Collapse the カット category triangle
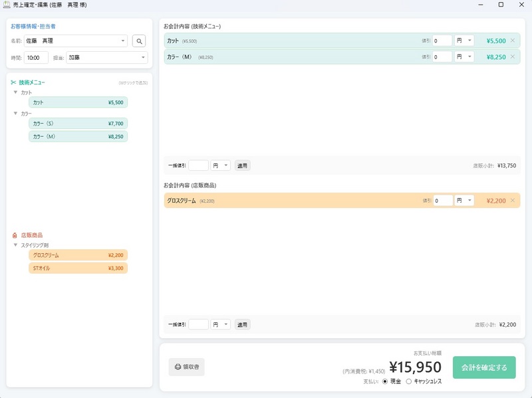This screenshot has height=398, width=532. point(15,92)
